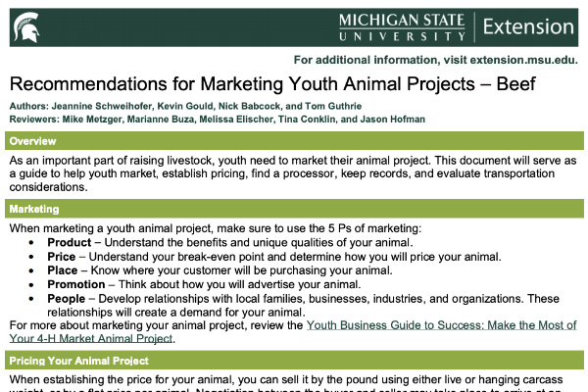Click the bold word Place
The width and height of the screenshot is (588, 392).
pyautogui.click(x=63, y=270)
